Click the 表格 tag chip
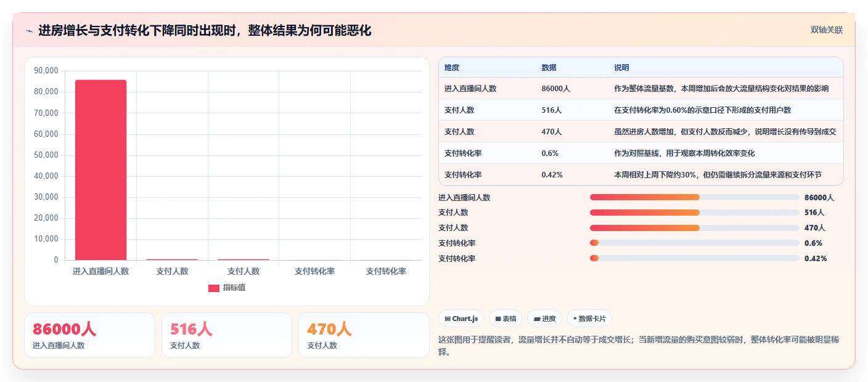Image resolution: width=868 pixels, height=382 pixels. 506,319
